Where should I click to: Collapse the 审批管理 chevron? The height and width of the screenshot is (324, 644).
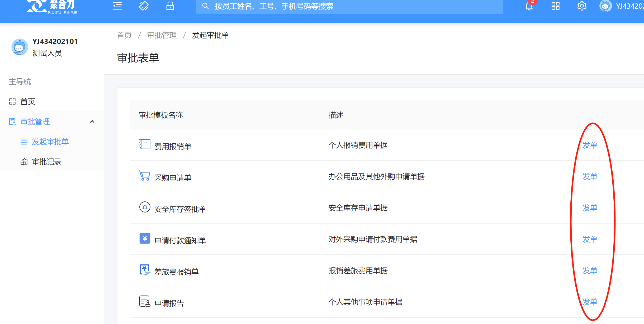[x=92, y=122]
